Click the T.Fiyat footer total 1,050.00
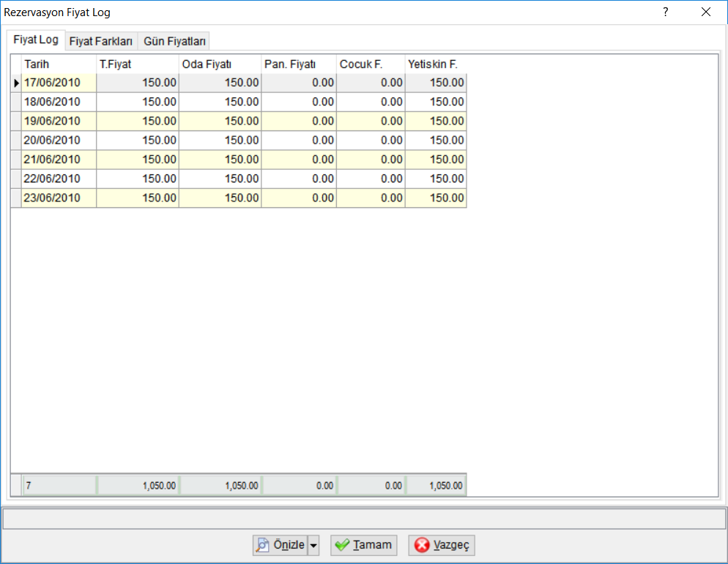Image resolution: width=728 pixels, height=564 pixels. (x=138, y=486)
